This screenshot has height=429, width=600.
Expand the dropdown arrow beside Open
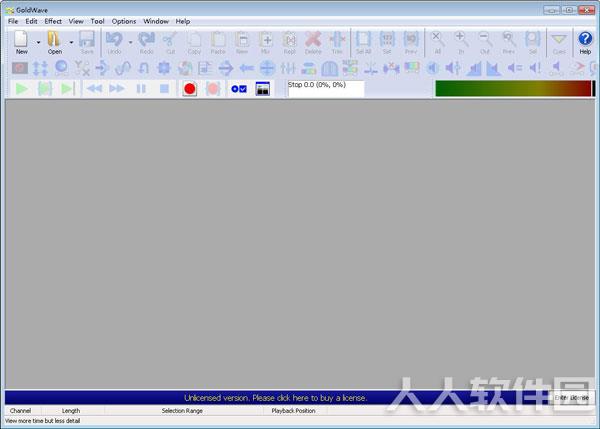(x=71, y=42)
